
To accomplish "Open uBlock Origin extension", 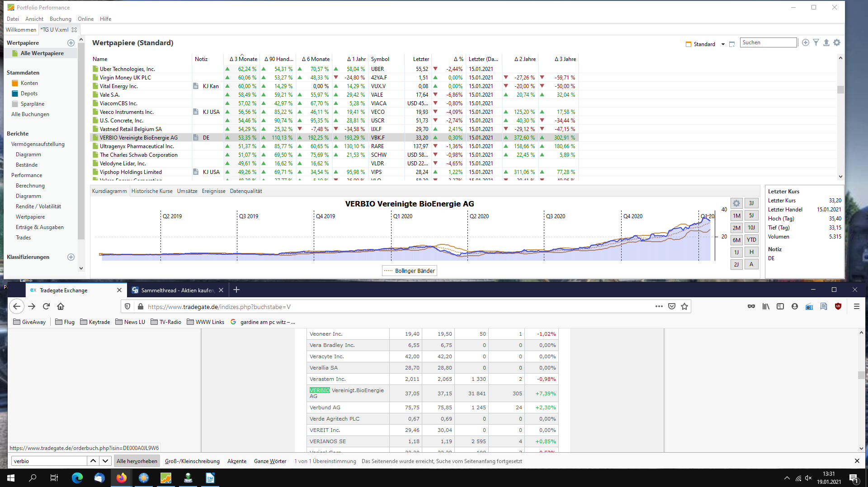I will [x=838, y=306].
